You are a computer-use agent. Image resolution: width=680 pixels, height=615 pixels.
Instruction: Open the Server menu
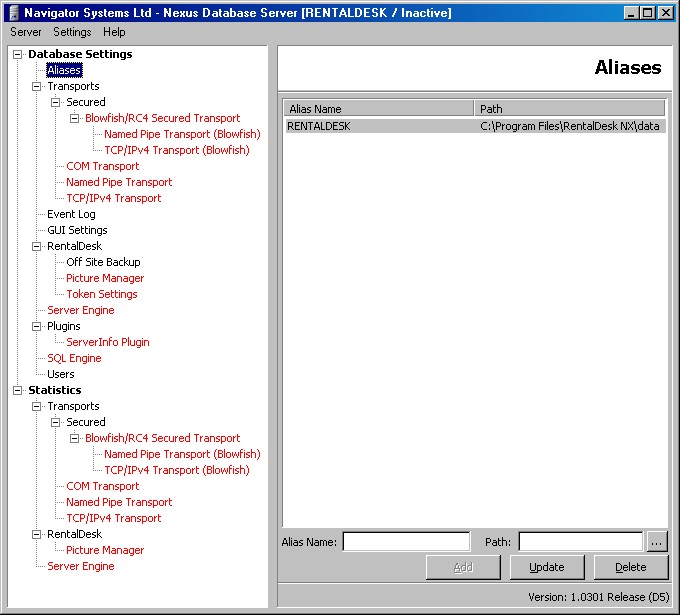(26, 32)
